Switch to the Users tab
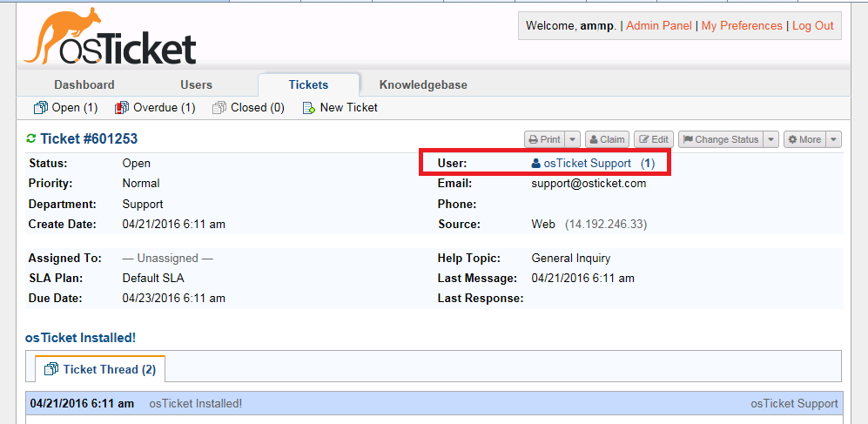Image resolution: width=868 pixels, height=424 pixels. point(197,84)
